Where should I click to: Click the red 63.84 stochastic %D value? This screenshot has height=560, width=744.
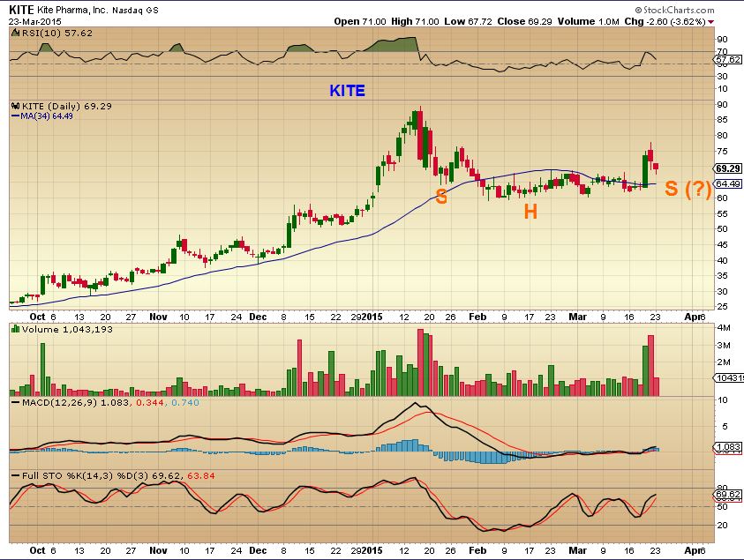[201, 475]
